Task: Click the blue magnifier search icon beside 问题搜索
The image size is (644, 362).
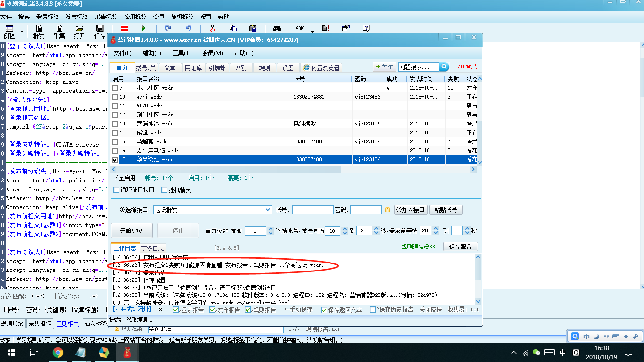Action: click(x=444, y=67)
